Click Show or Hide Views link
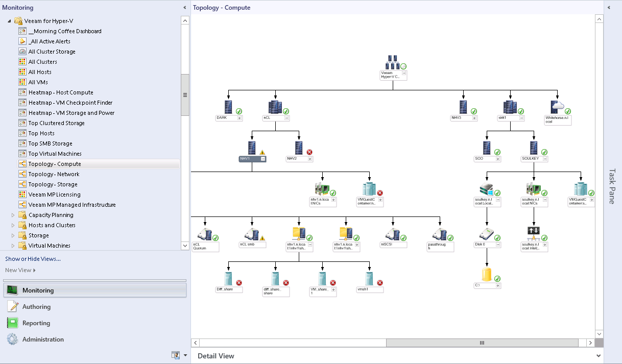Image resolution: width=622 pixels, height=364 pixels. click(33, 259)
